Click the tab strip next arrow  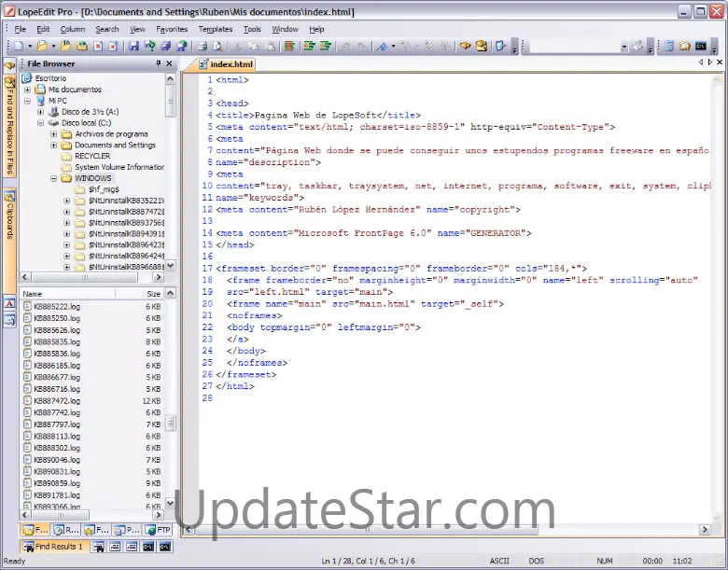(x=710, y=63)
